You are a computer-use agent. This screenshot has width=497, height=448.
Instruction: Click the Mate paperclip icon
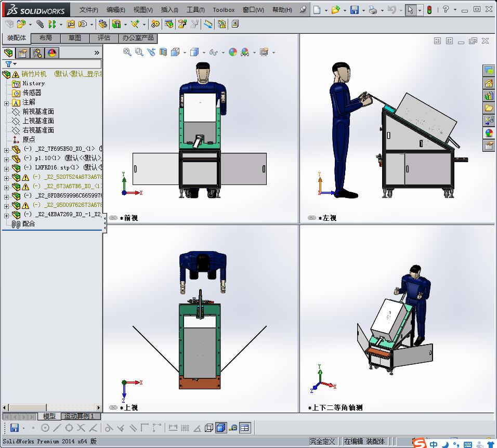point(40,24)
